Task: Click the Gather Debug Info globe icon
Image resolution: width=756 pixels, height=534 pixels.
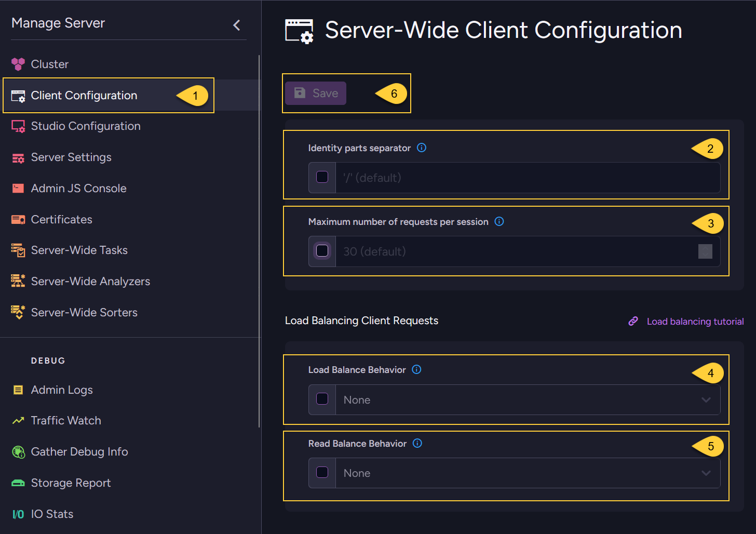Action: (18, 451)
